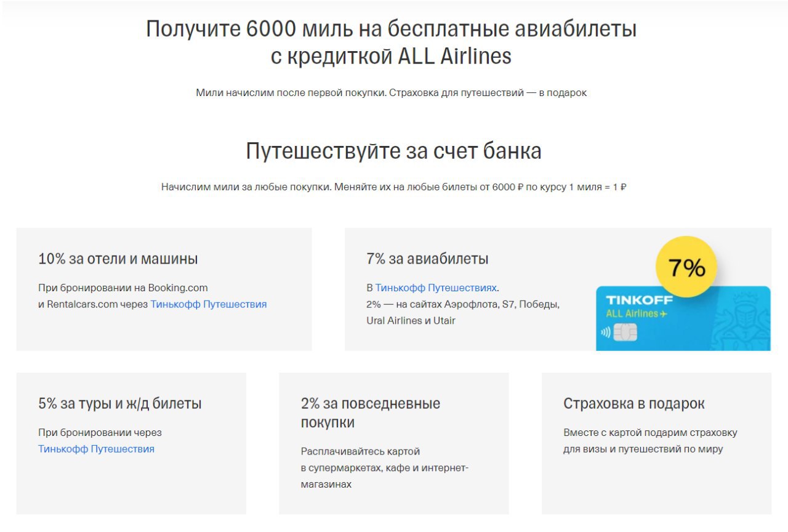
Task: Click text "2% — на сайтах Аэрофлота, S7, Победы,"
Action: tap(463, 304)
